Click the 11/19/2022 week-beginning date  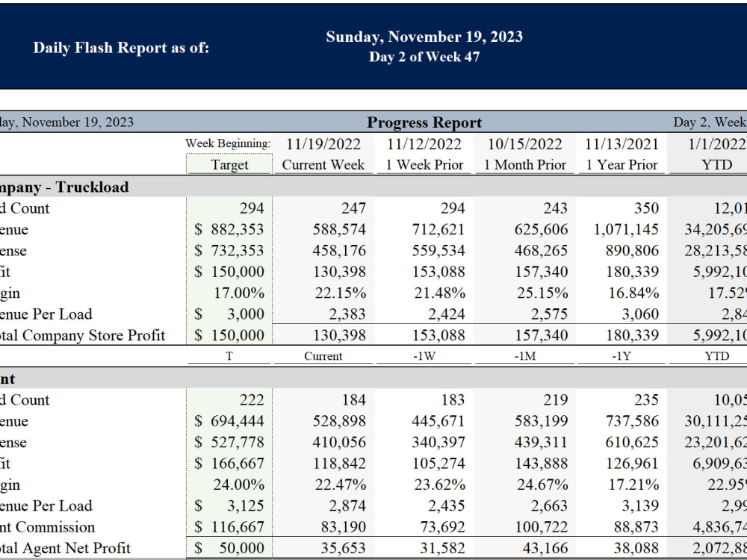(x=323, y=144)
